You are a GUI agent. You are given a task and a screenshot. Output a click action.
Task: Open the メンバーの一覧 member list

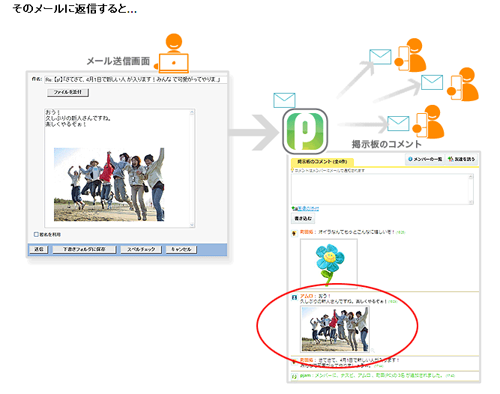pos(425,159)
